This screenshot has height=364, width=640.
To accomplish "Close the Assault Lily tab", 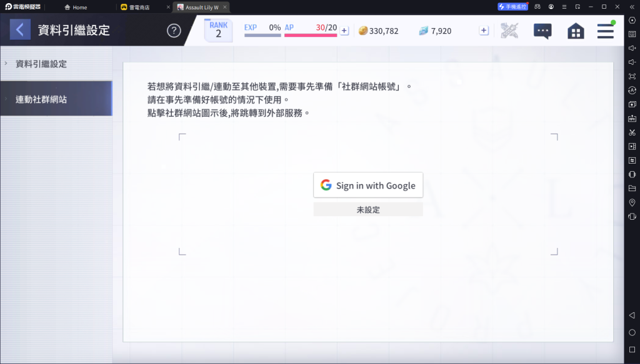I will click(x=225, y=7).
